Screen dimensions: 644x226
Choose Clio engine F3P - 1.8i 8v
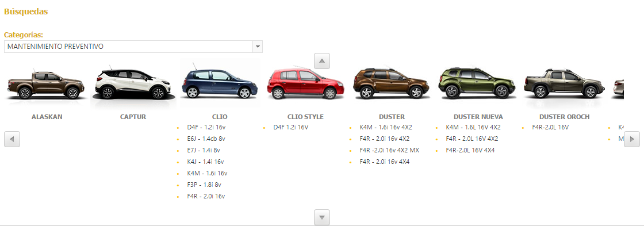click(204, 185)
